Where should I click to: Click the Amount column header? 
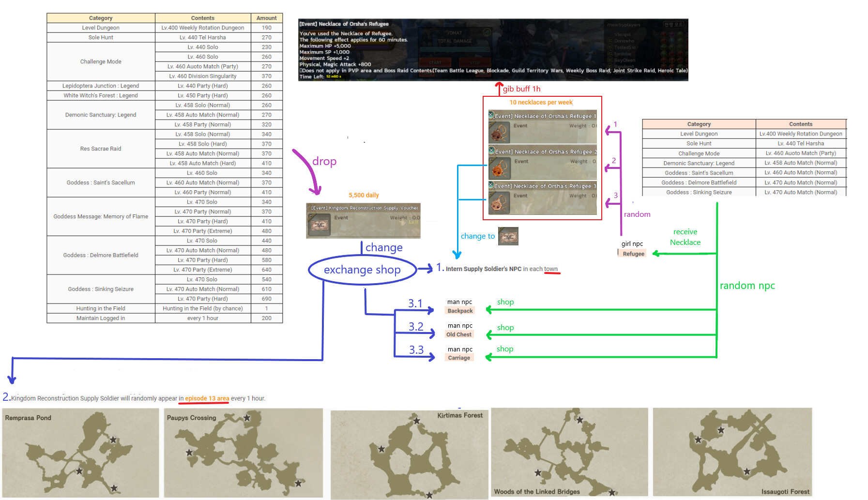[266, 18]
